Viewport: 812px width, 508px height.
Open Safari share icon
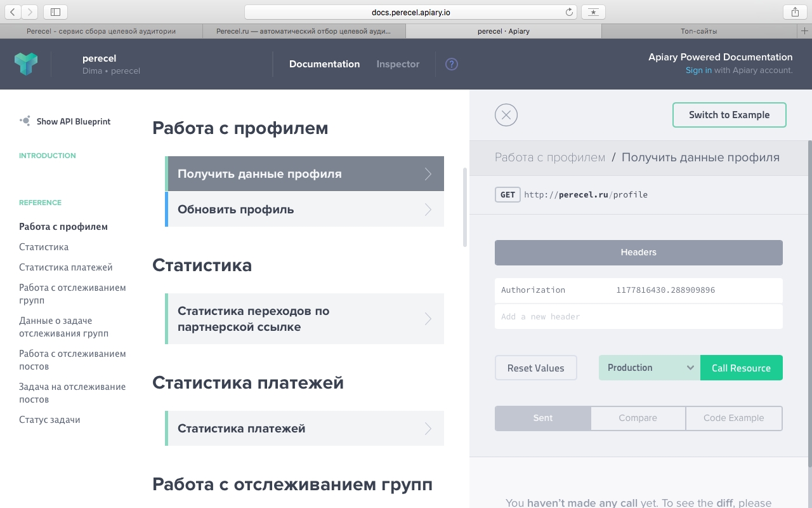point(795,12)
